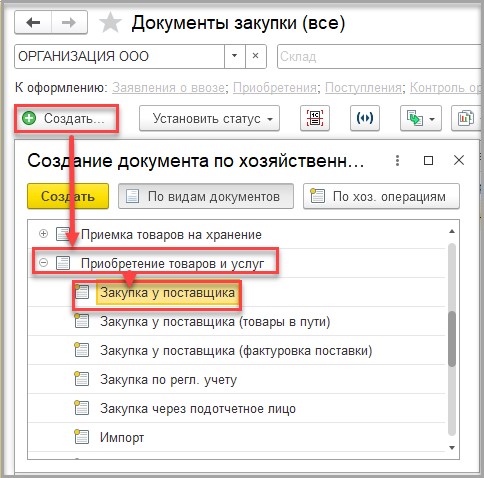The image size is (484, 478).
Task: Select Закупка через подотчетное лицо item
Action: click(x=198, y=408)
